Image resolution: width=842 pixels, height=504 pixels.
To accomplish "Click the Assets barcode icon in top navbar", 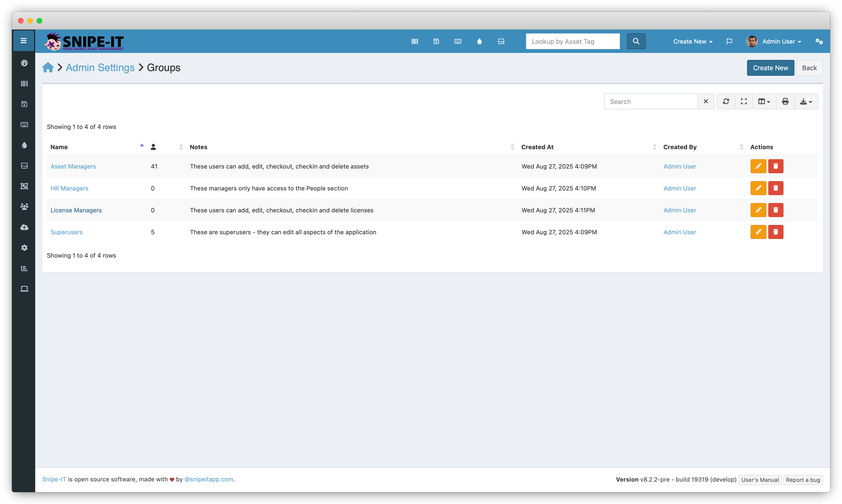I will pos(414,41).
